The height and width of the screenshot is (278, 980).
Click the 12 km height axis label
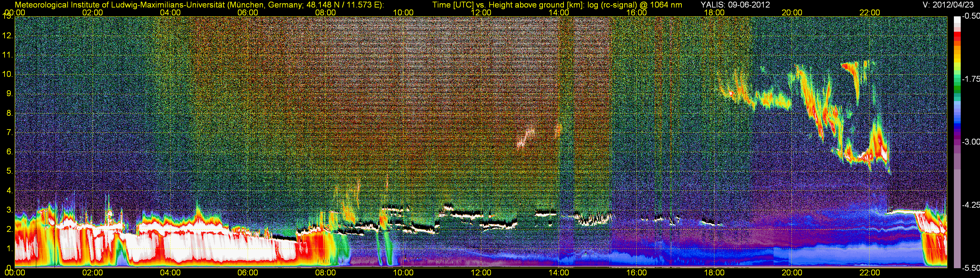8,36
